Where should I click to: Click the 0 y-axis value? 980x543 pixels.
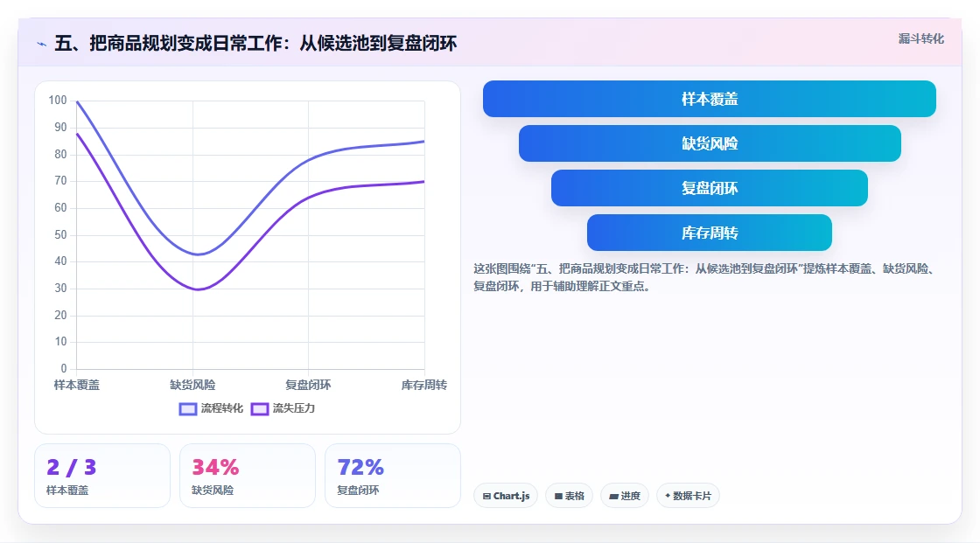[x=64, y=369]
